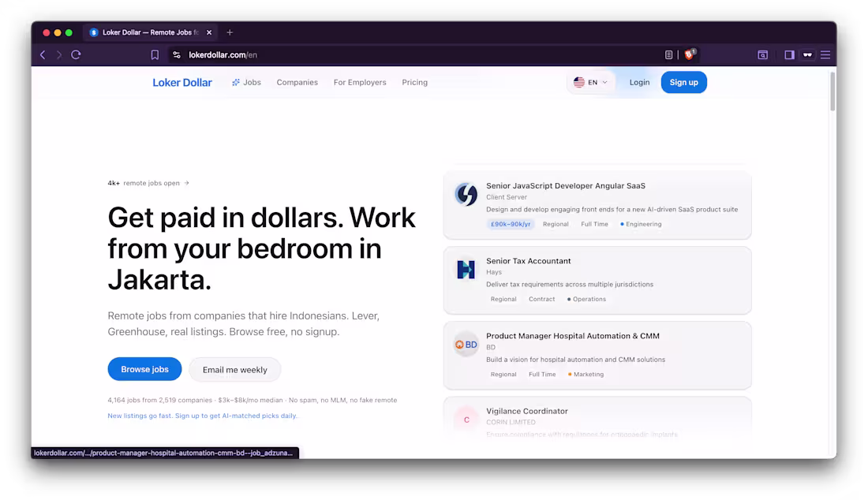The width and height of the screenshot is (868, 500).
Task: Click the browser forward arrow
Action: click(59, 54)
